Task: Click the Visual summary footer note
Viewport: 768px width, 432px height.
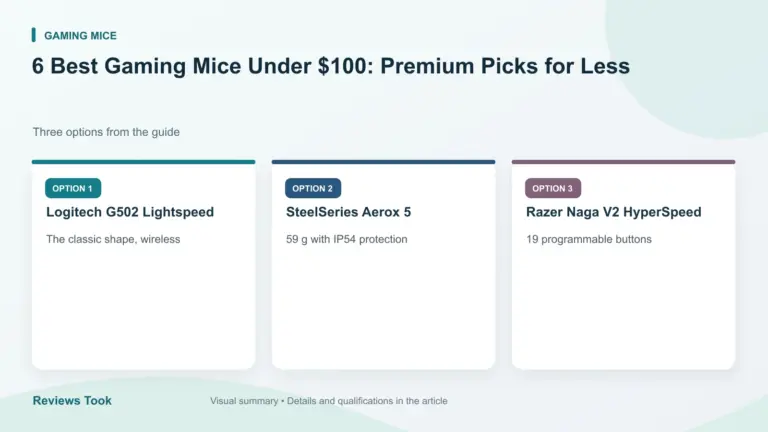Action: click(x=329, y=401)
